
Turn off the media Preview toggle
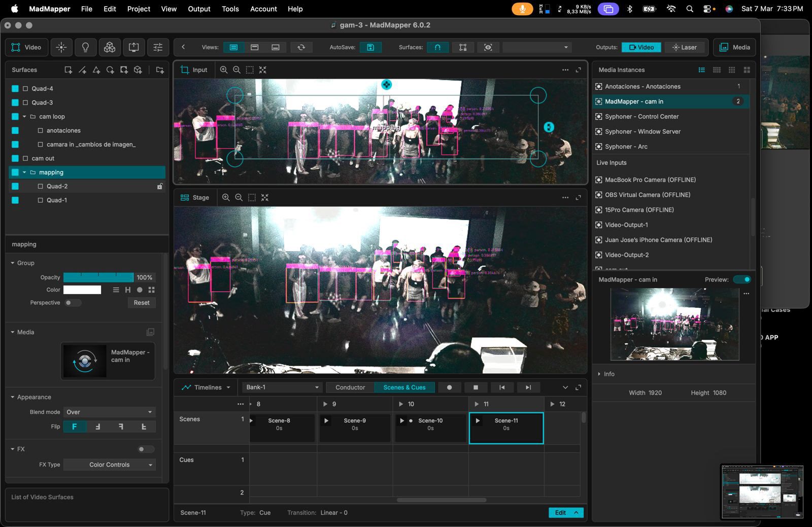pos(742,279)
